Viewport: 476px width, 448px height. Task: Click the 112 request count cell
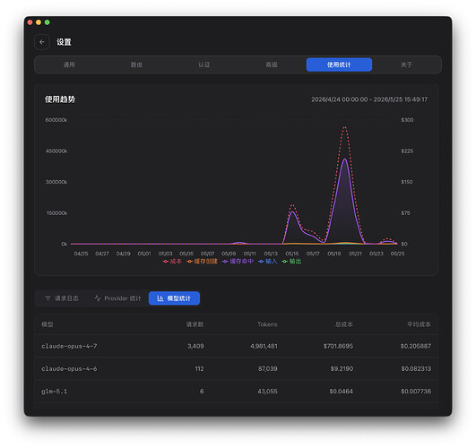click(x=199, y=369)
